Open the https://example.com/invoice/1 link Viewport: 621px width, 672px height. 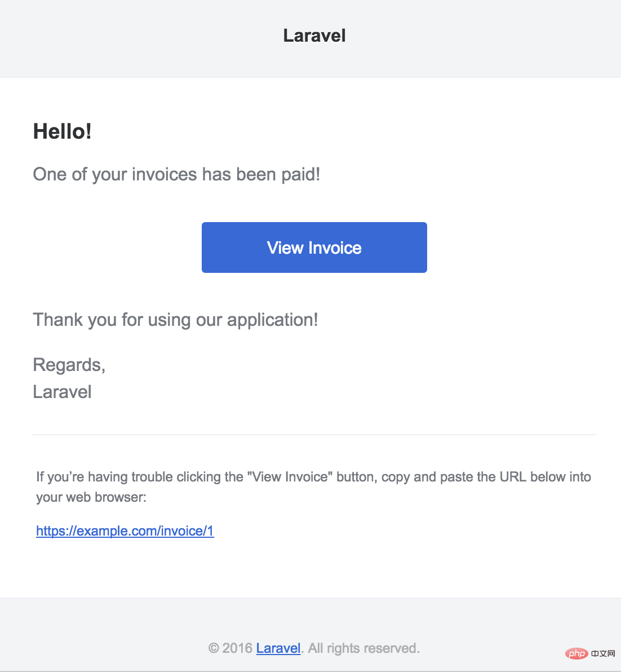click(125, 531)
